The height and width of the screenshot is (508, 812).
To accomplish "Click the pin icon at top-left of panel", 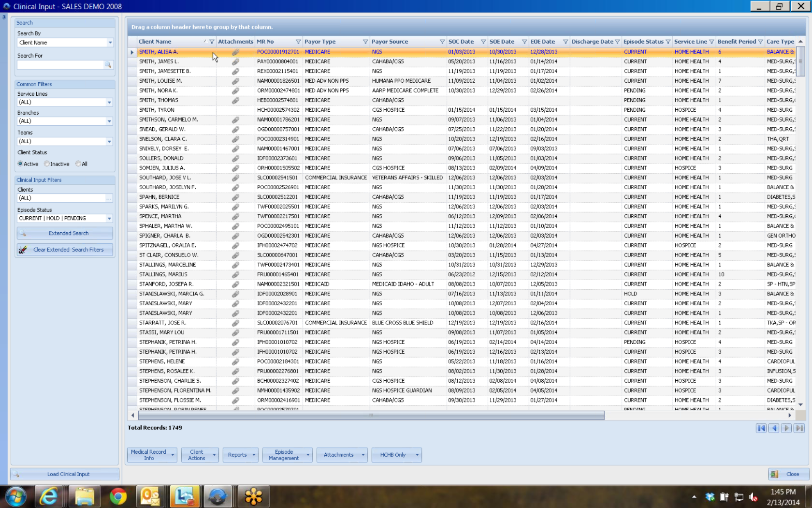I will pos(4,17).
